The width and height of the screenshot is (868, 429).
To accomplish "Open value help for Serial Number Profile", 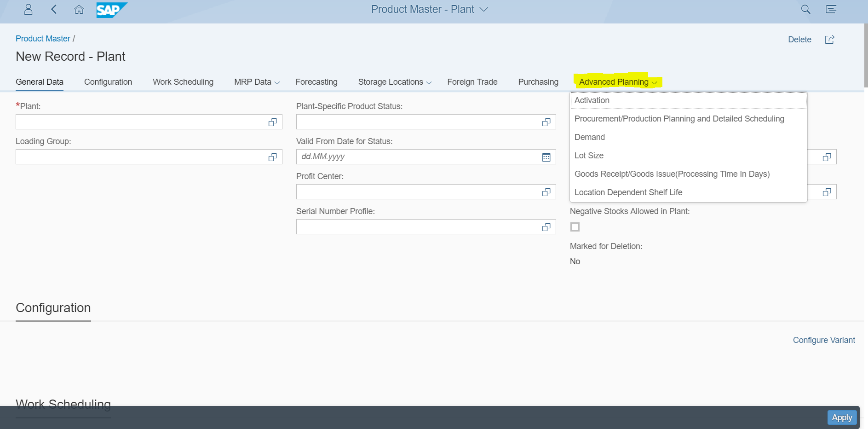I will (546, 227).
